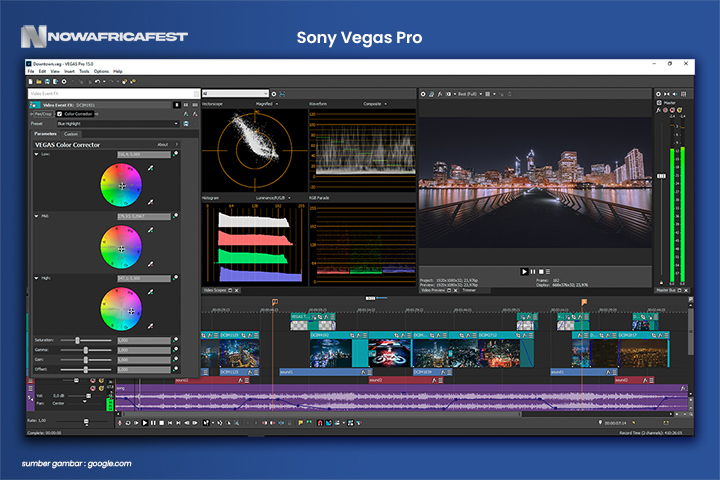The width and height of the screenshot is (720, 480).
Task: Toggle split-screen view icon in preview toolbar
Action: 449,94
